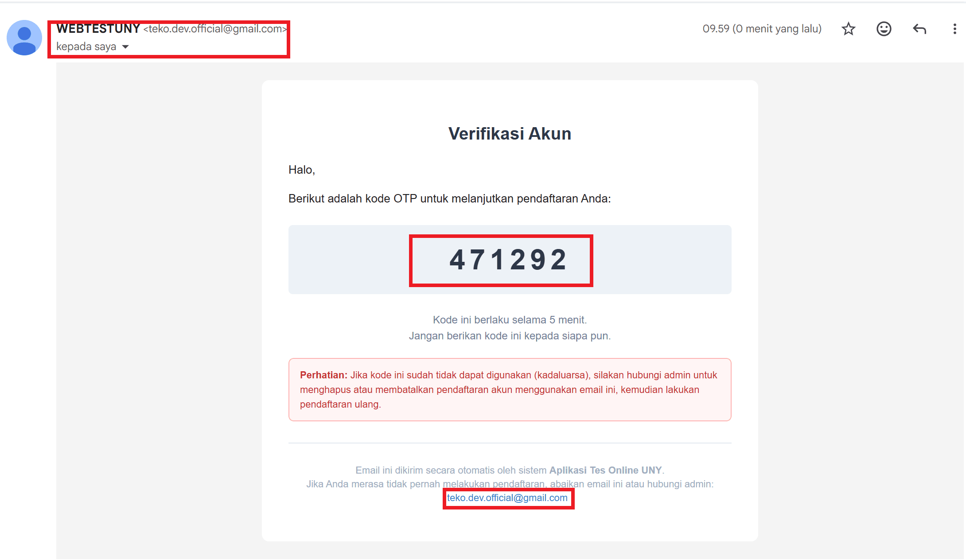Image resolution: width=966 pixels, height=560 pixels.
Task: Star this email from WEBTESTUNY
Action: point(848,29)
